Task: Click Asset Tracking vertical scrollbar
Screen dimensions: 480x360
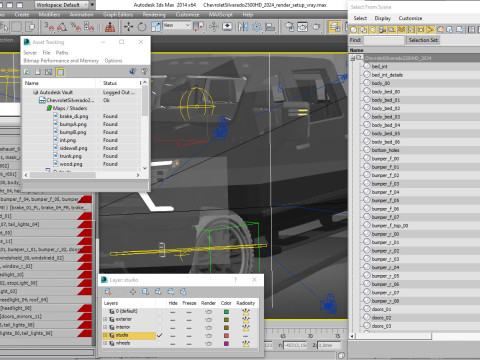Action: [145, 125]
